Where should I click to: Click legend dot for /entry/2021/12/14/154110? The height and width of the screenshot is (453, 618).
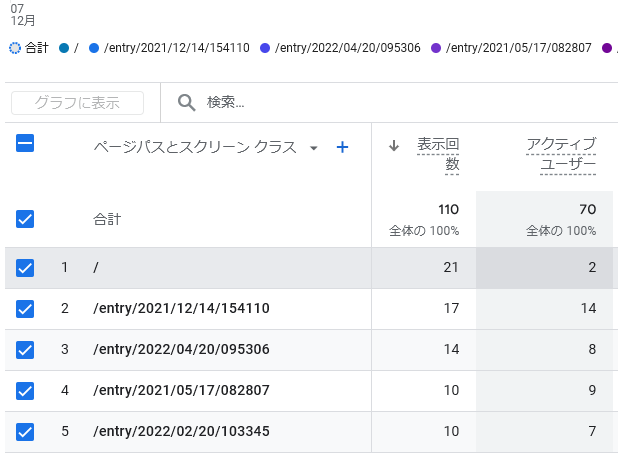pos(94,48)
